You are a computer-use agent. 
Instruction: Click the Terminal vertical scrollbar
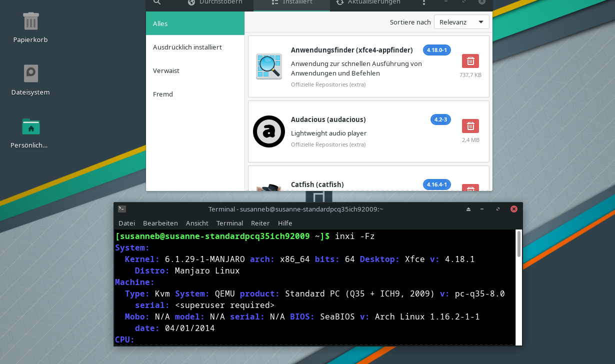point(519,245)
